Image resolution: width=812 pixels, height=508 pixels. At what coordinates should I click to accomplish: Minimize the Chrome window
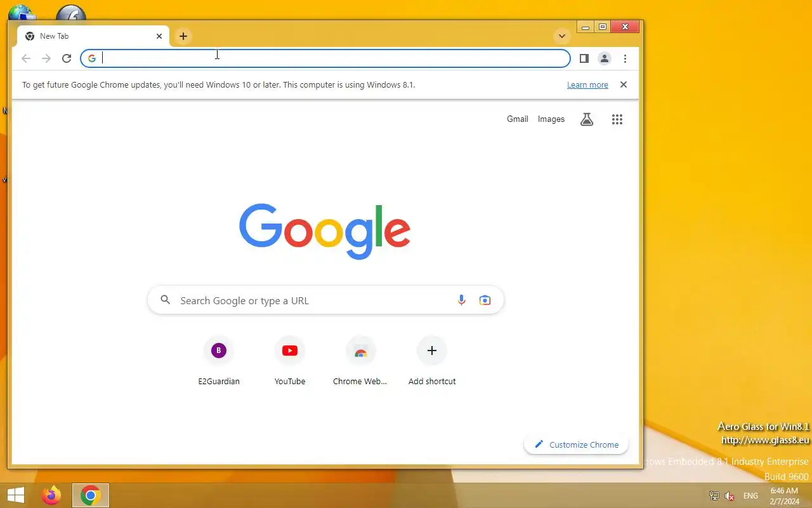[586, 27]
